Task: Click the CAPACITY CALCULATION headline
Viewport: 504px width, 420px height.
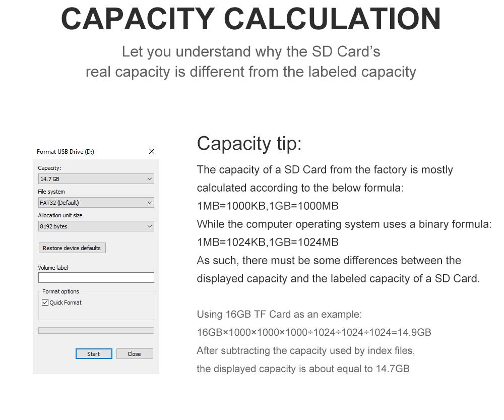Action: tap(251, 19)
